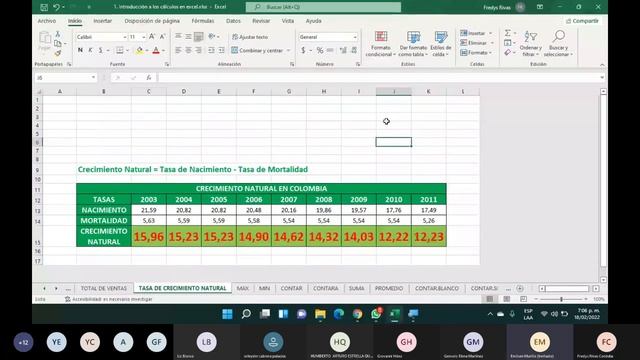640x360 pixels.
Task: Click the increase indent icon
Action: pos(221,50)
